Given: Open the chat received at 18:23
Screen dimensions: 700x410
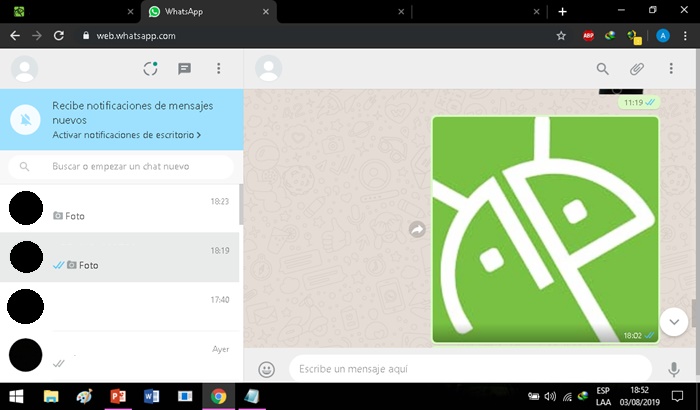Looking at the screenshot, I should pos(120,208).
